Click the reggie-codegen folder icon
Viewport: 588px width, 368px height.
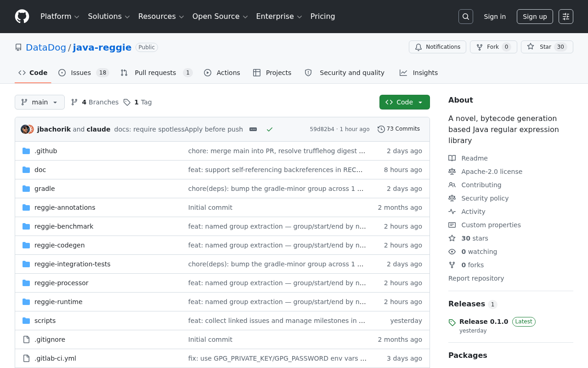tap(26, 245)
